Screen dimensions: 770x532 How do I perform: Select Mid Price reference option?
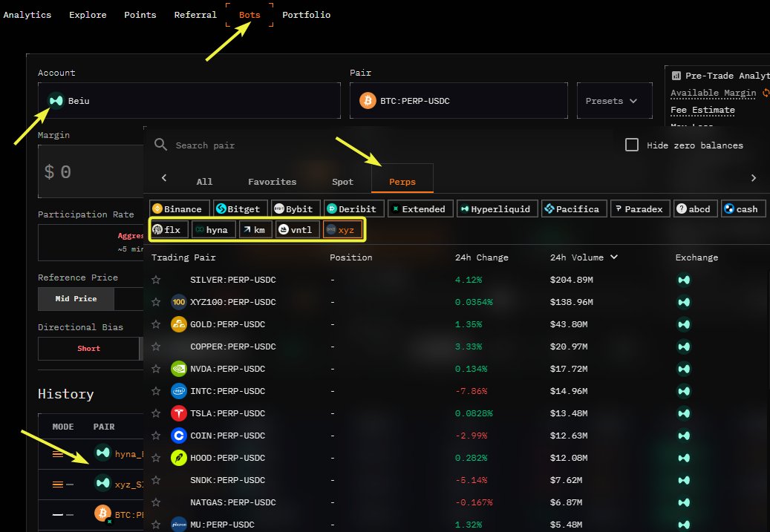[76, 299]
